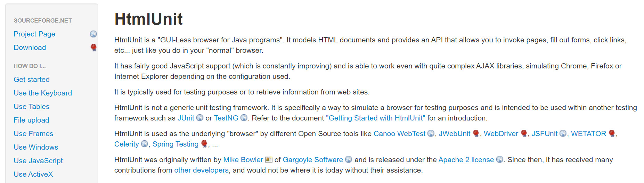Open the File upload sidebar entry
Screen dimensions: 644x183
[31, 120]
